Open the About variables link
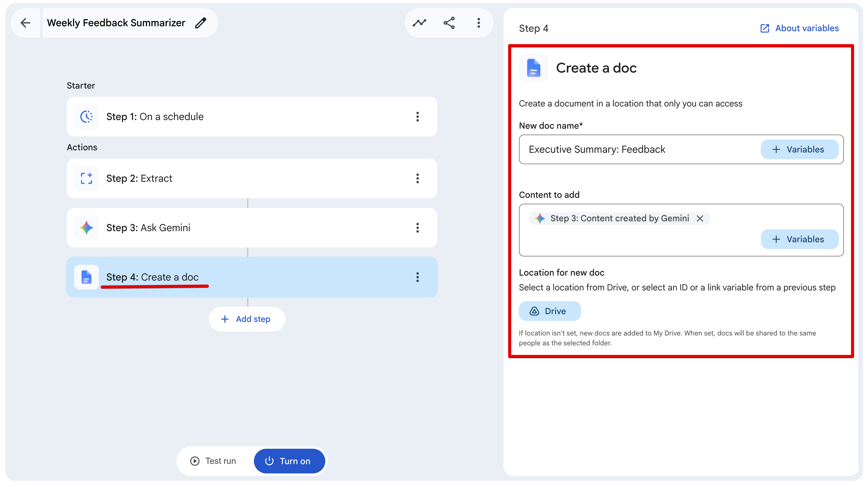 coord(799,28)
